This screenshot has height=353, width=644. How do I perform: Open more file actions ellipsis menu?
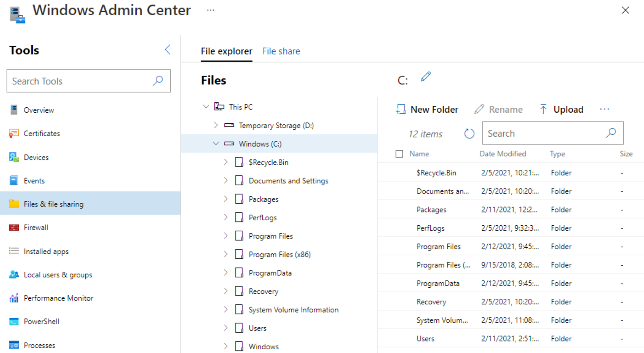pos(604,109)
